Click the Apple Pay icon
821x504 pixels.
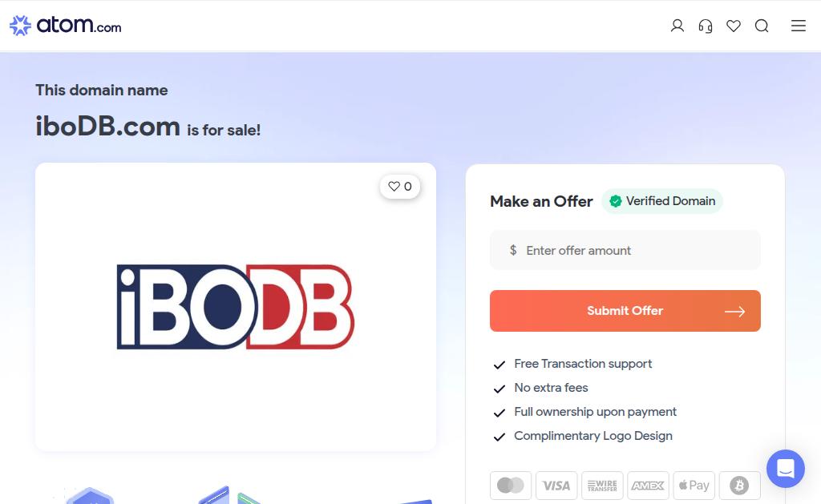[694, 486]
